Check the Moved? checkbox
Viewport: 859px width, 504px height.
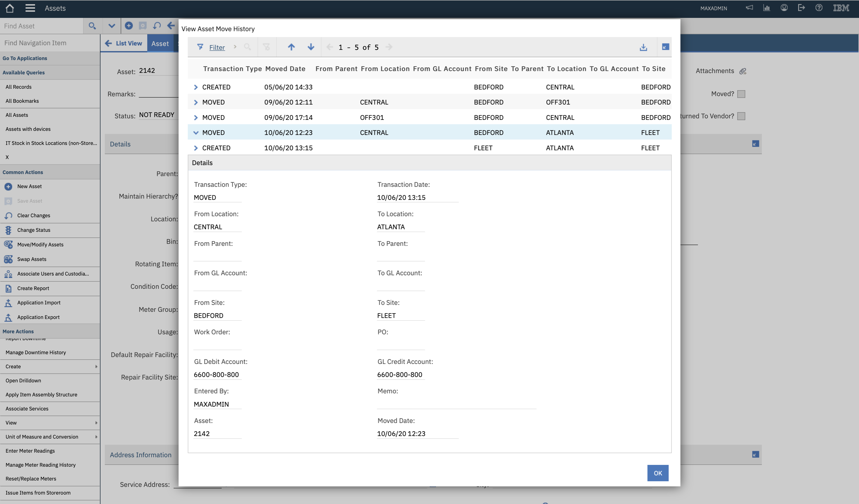pyautogui.click(x=741, y=94)
